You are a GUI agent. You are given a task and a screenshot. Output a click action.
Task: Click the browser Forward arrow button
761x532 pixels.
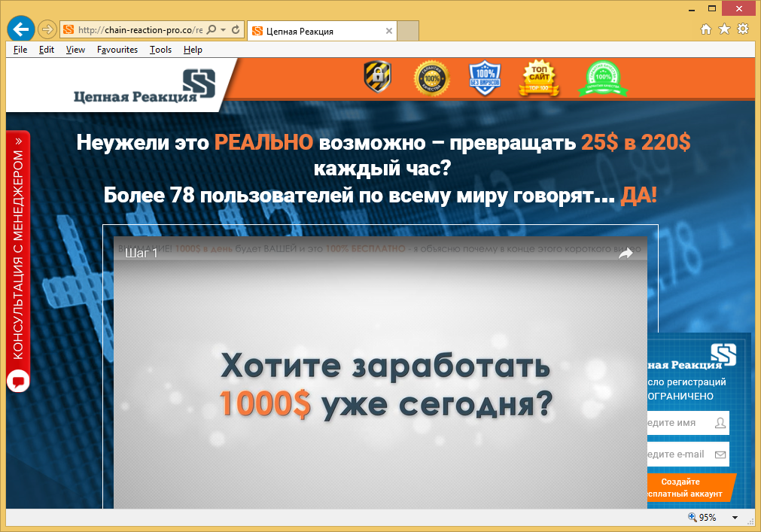click(47, 30)
